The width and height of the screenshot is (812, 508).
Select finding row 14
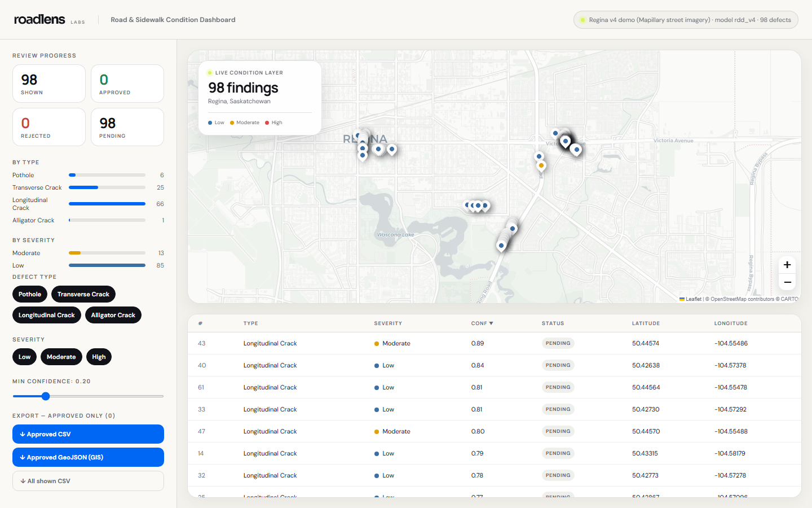click(494, 453)
